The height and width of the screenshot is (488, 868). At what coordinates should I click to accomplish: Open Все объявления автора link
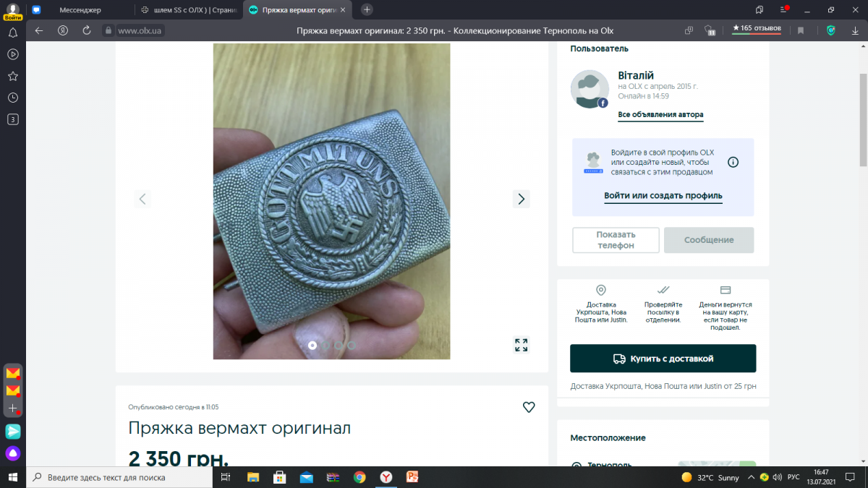tap(660, 115)
